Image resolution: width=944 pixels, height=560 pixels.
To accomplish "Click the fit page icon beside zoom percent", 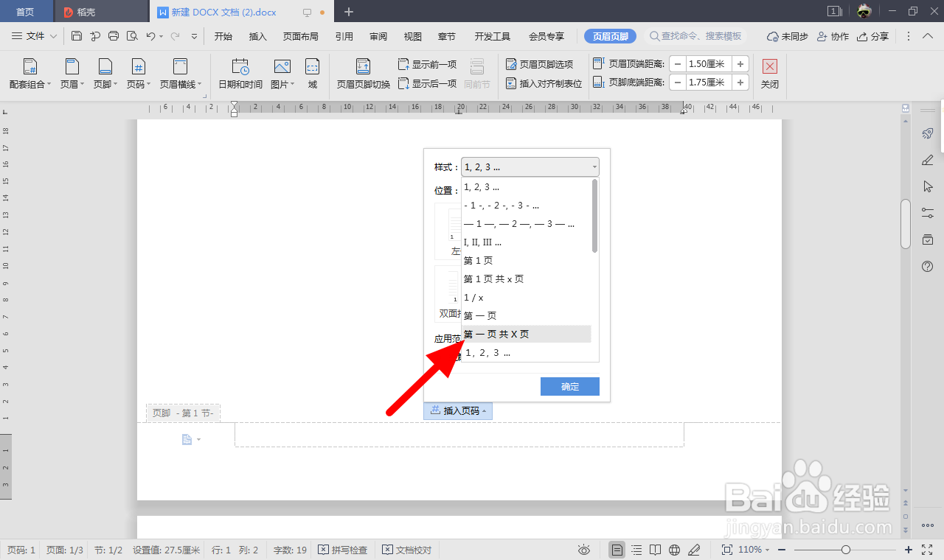I will coord(726,550).
